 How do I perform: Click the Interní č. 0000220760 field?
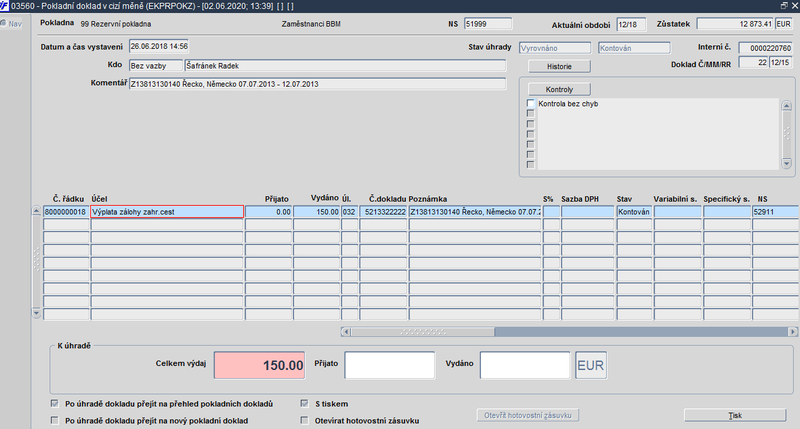pos(765,48)
